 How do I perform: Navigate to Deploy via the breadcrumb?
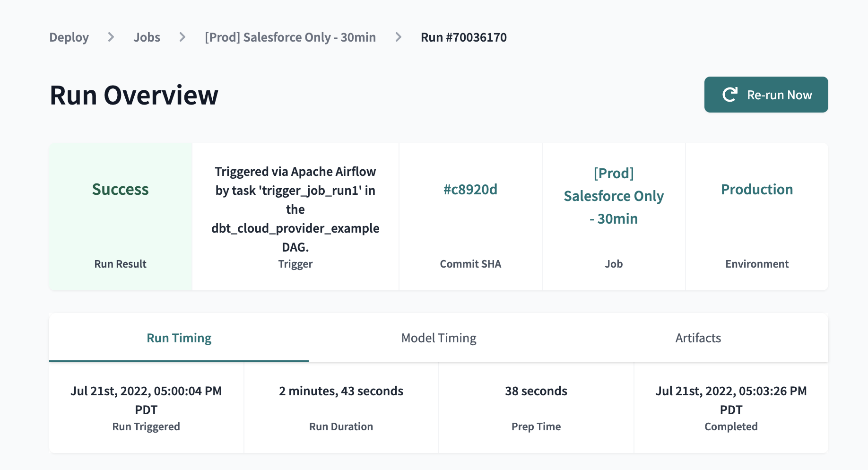[69, 37]
